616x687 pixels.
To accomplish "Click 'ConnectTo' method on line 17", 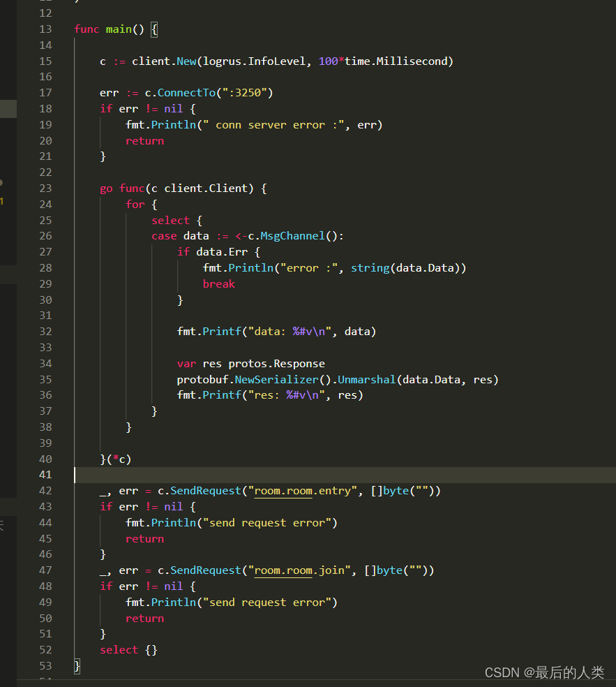I will click(x=186, y=92).
